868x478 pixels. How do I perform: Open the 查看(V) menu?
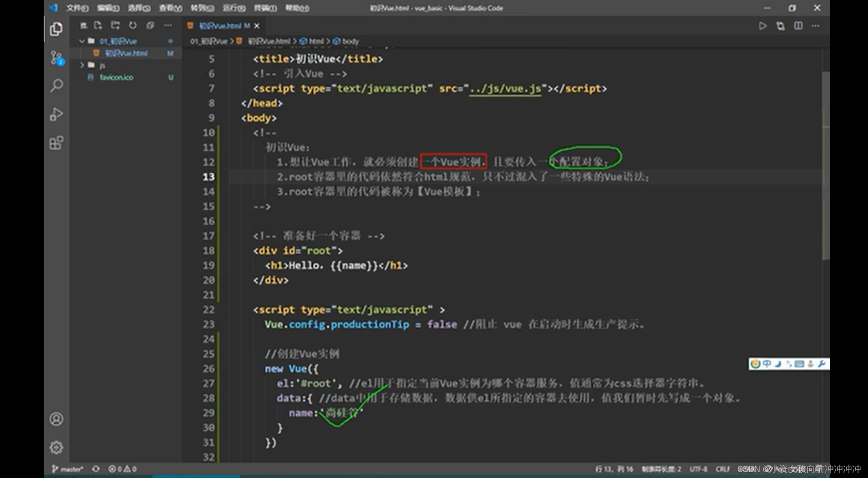pyautogui.click(x=170, y=8)
